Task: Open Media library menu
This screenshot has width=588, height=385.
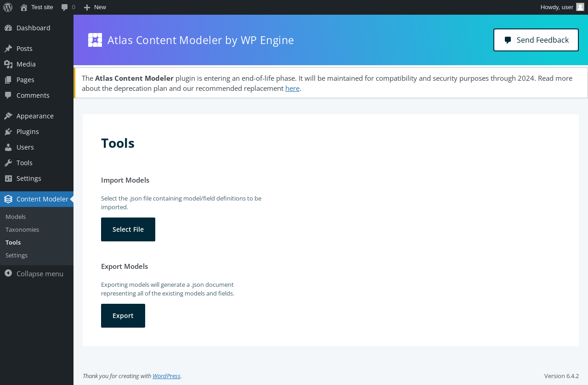Action: (26, 64)
